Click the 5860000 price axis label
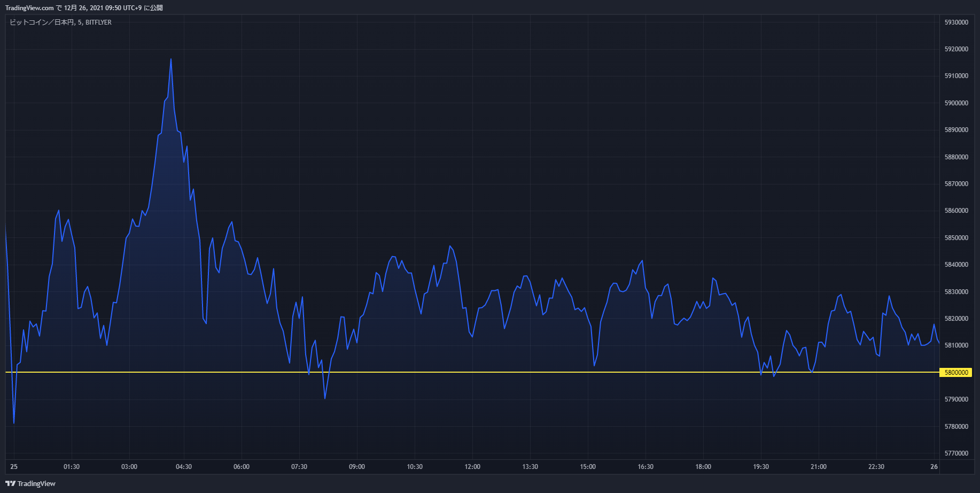980x493 pixels. (x=956, y=211)
